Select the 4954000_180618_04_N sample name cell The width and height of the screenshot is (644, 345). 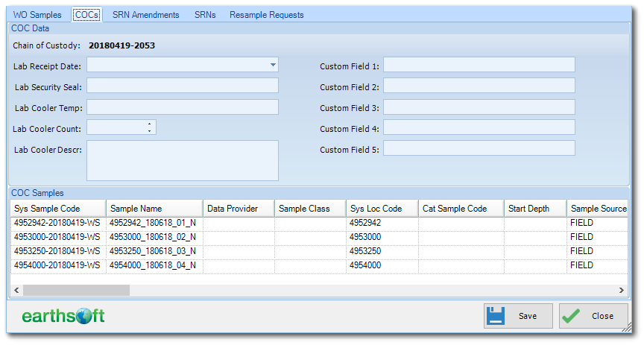coord(154,265)
